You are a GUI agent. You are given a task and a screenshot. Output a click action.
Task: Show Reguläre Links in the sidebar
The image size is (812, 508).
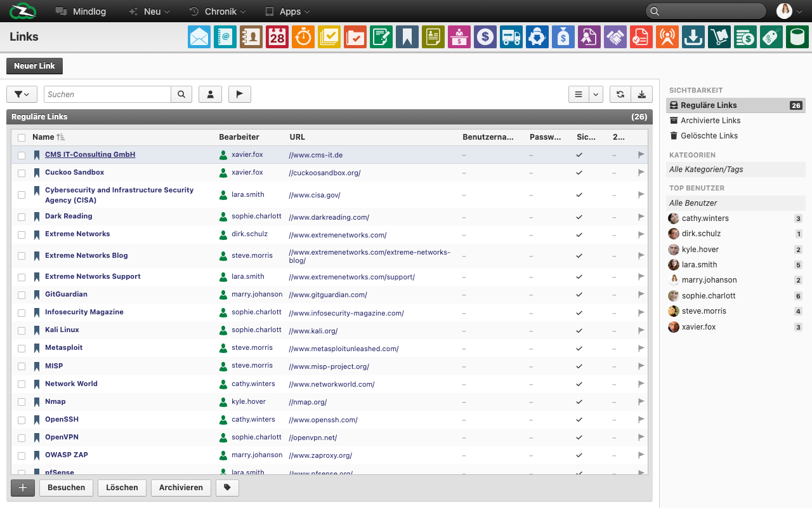[x=735, y=105]
